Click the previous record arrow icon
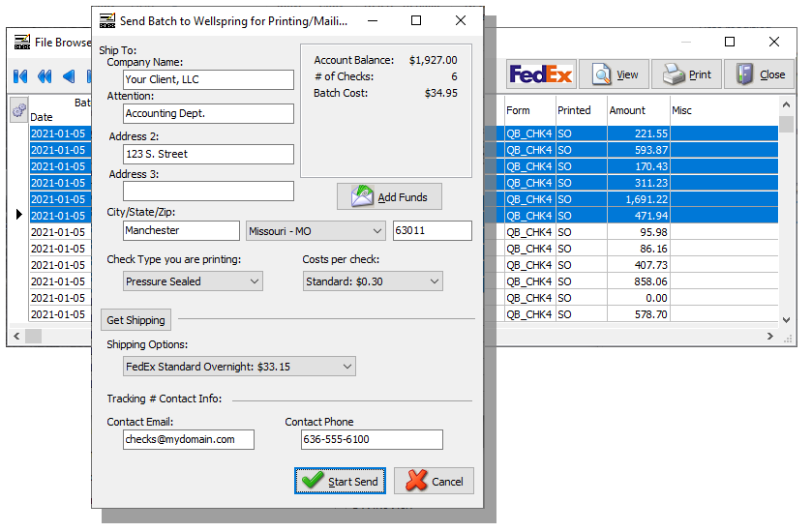Screen dimensions: 812x532 tap(69, 76)
